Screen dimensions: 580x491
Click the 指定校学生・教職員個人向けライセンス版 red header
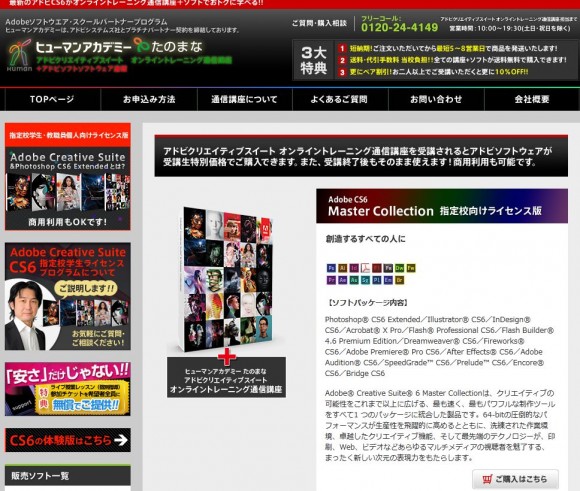(x=68, y=135)
